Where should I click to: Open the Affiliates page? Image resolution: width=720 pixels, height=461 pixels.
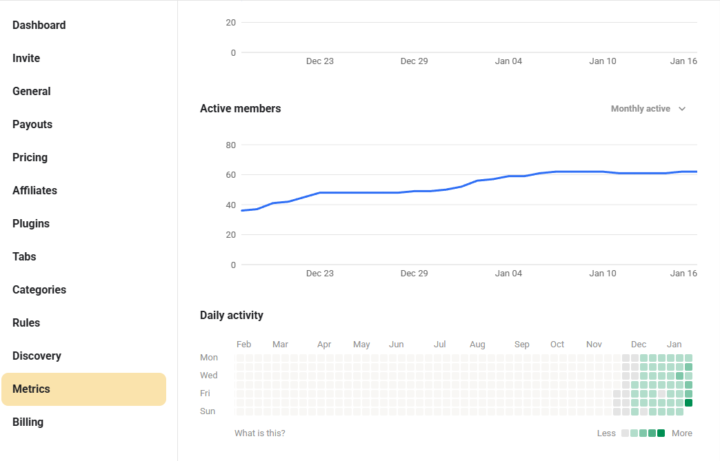(x=34, y=190)
